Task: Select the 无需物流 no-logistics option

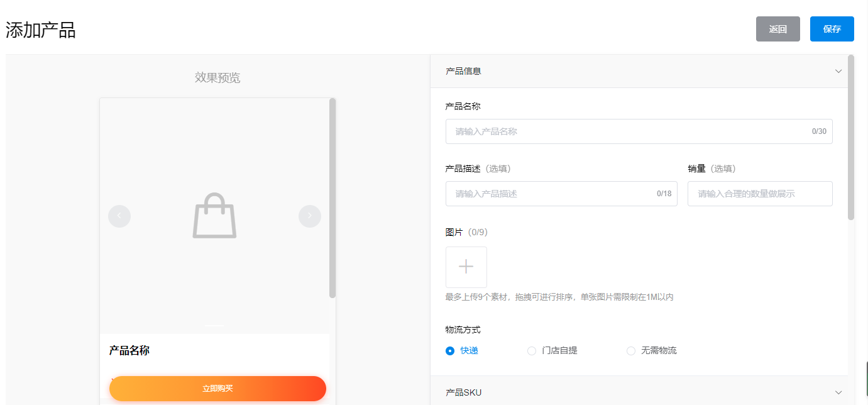Action: click(630, 350)
